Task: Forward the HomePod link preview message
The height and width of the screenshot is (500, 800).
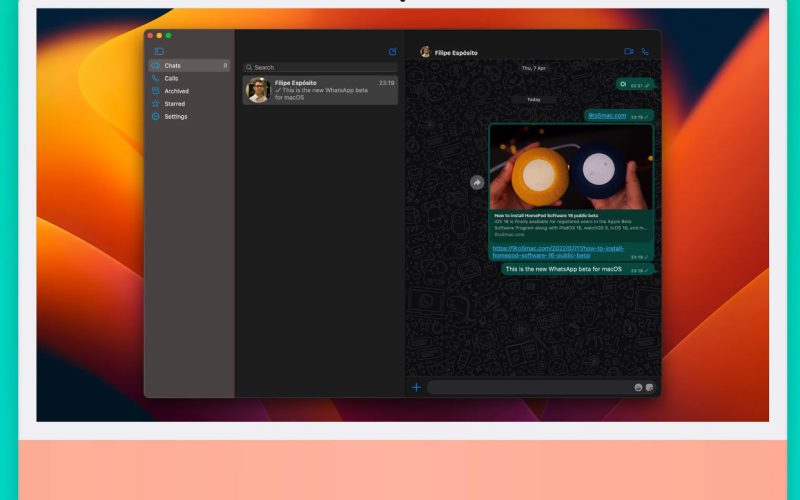Action: 477,182
